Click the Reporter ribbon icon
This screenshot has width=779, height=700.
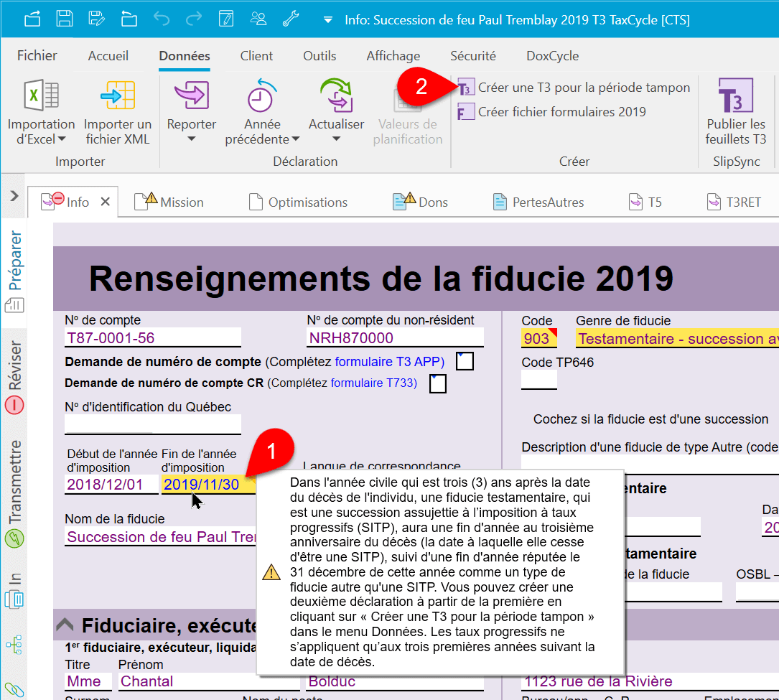pyautogui.click(x=192, y=95)
